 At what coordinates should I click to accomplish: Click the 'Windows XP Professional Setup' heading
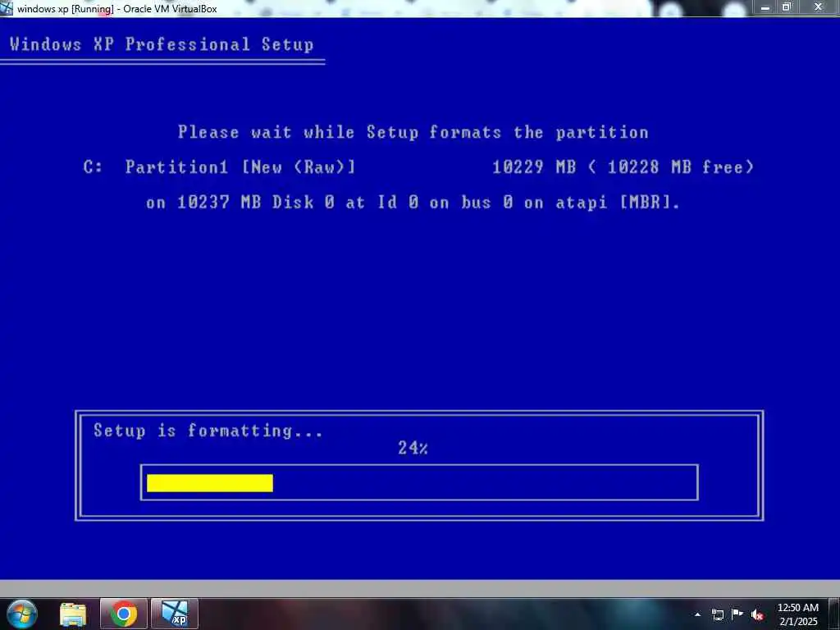(162, 44)
